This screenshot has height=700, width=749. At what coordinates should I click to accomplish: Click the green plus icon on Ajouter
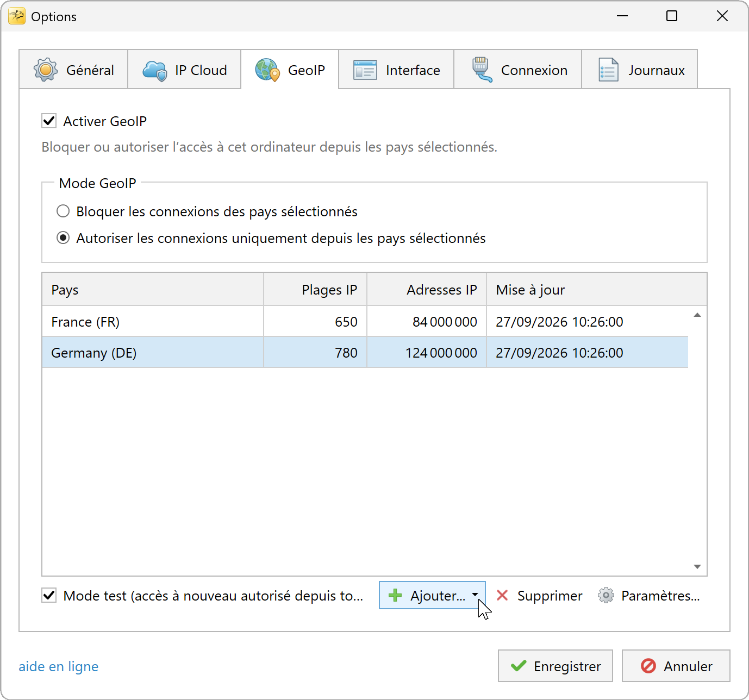point(395,595)
